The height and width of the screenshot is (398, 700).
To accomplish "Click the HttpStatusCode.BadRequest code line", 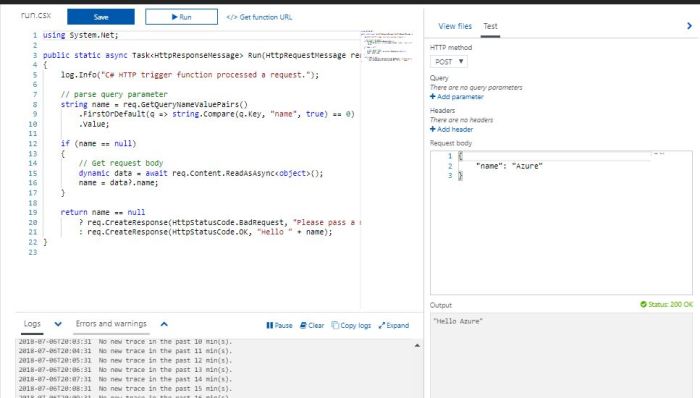I will click(x=220, y=222).
